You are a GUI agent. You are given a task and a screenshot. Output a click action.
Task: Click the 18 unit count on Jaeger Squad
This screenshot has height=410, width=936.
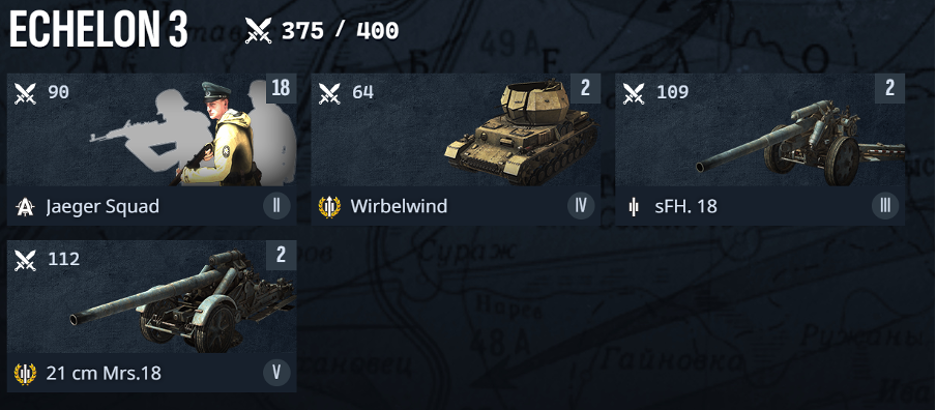point(281,88)
